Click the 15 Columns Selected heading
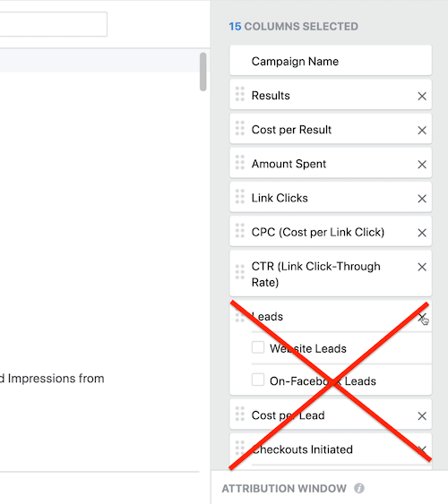Screen dimensions: 448x504 pyautogui.click(x=293, y=26)
